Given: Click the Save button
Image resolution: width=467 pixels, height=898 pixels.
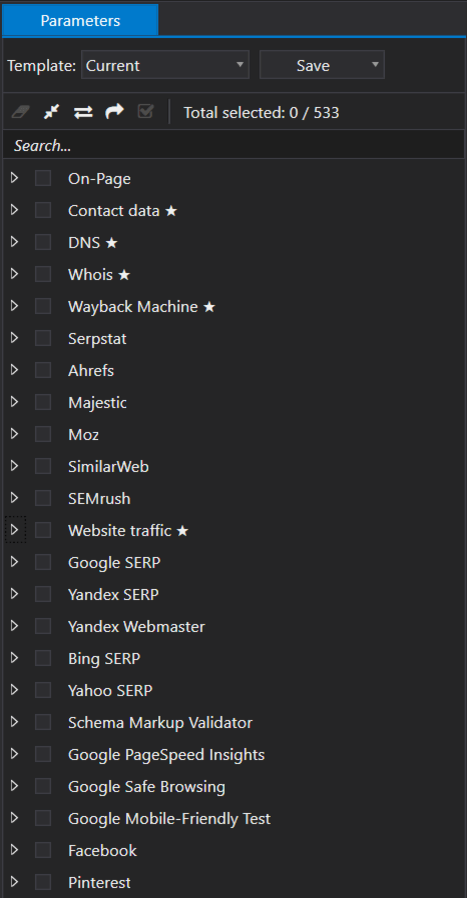Looking at the screenshot, I should point(313,65).
